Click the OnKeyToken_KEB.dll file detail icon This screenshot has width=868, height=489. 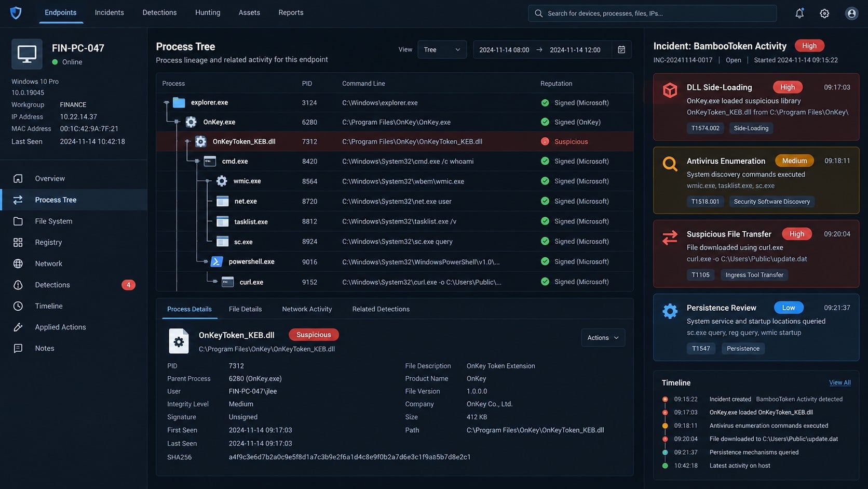pos(179,341)
